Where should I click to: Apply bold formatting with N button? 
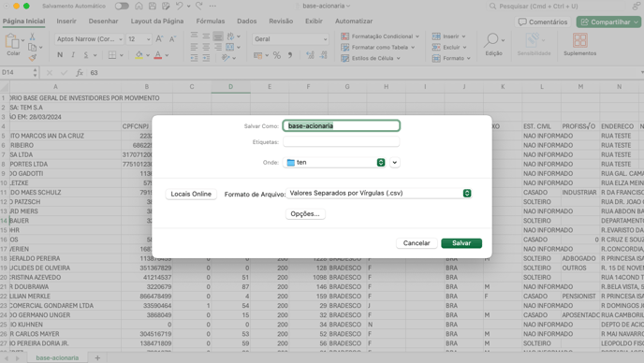60,54
